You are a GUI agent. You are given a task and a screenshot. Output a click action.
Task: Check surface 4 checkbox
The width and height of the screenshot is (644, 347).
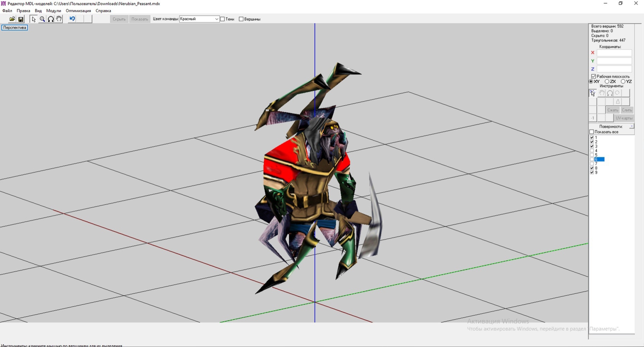[592, 151]
